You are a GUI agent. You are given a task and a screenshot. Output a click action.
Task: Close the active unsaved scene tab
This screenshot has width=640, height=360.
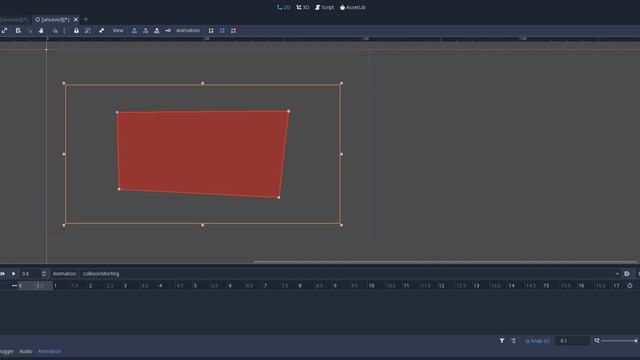pos(76,19)
